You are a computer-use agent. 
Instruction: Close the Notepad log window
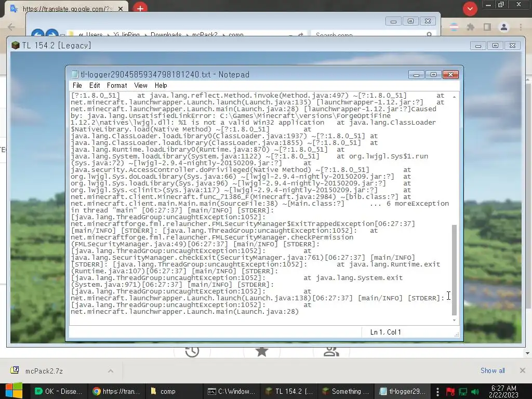pyautogui.click(x=450, y=74)
